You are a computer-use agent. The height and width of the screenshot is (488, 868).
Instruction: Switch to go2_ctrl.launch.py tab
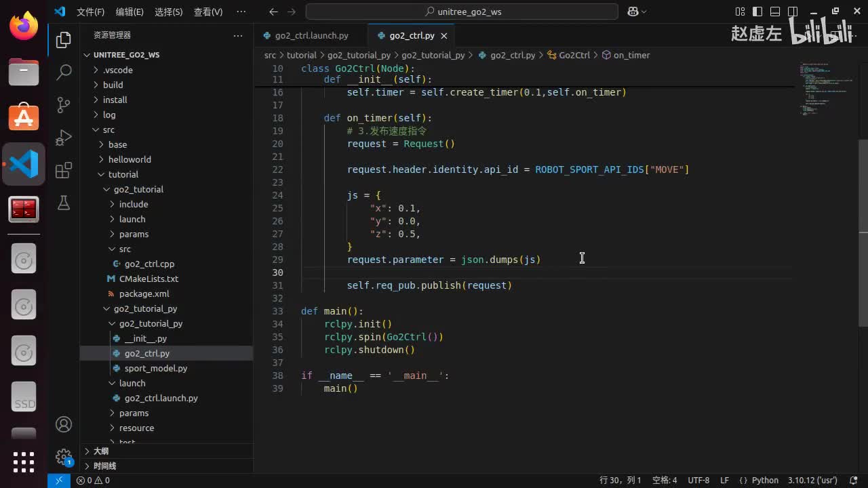point(311,35)
